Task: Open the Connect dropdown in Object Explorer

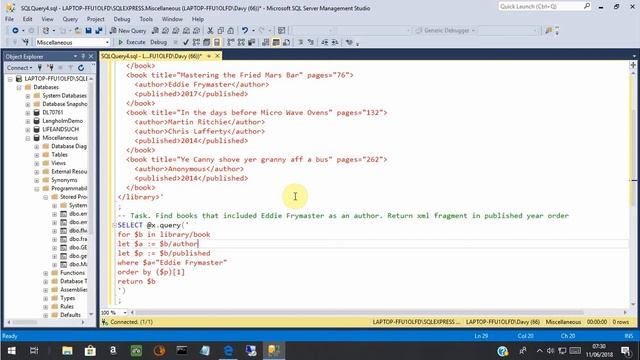Action: 19,68
